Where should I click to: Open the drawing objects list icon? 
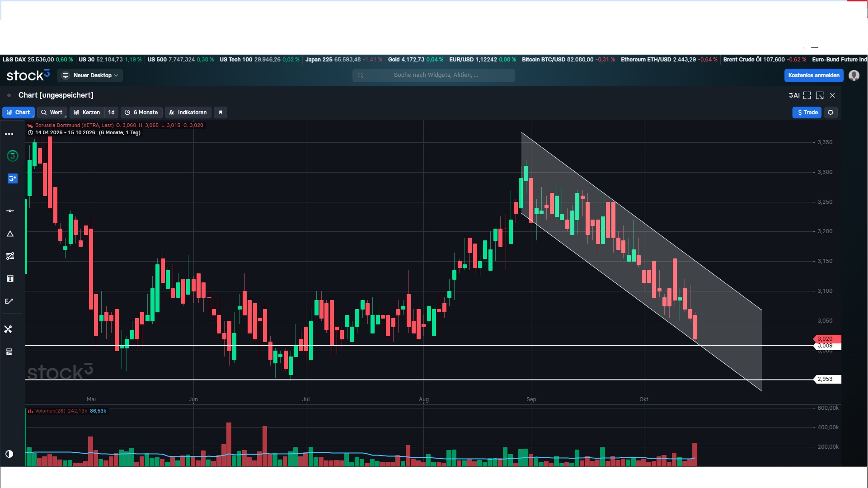[9, 352]
